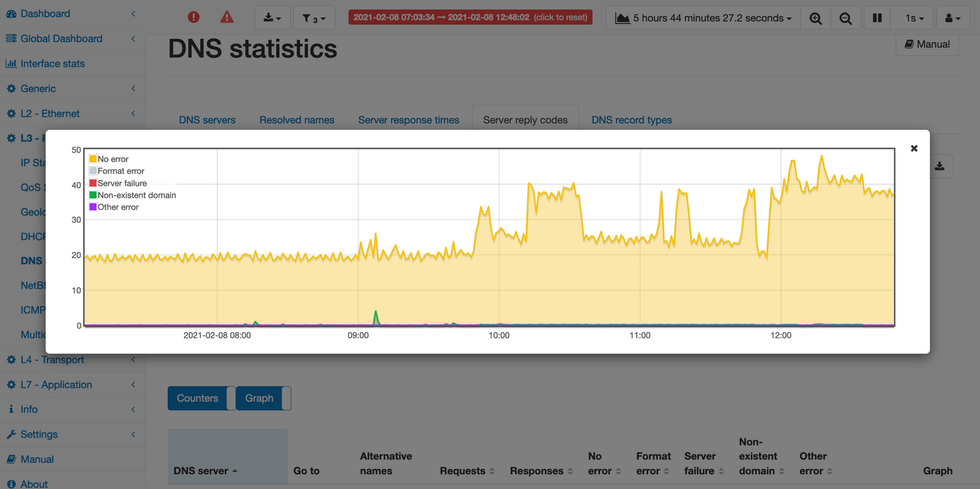
Task: Open the time range duration dropdown
Action: tap(704, 18)
